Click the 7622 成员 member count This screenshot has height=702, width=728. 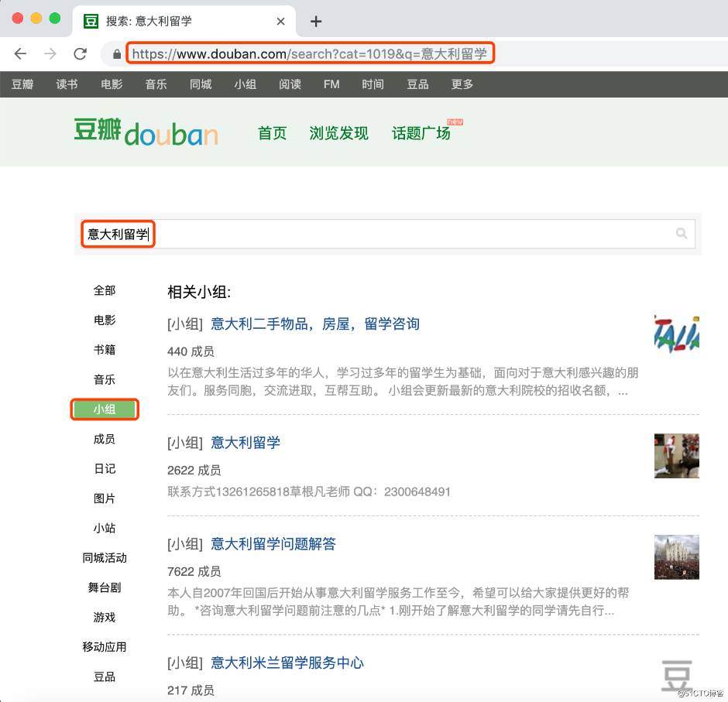194,572
